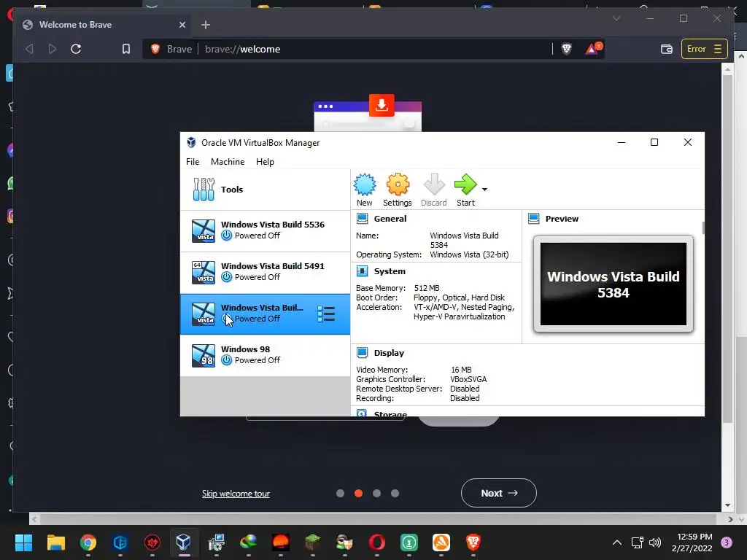Screen dimensions: 747x560
Task: Close the Welcome to Brave tab
Action: pos(182,25)
